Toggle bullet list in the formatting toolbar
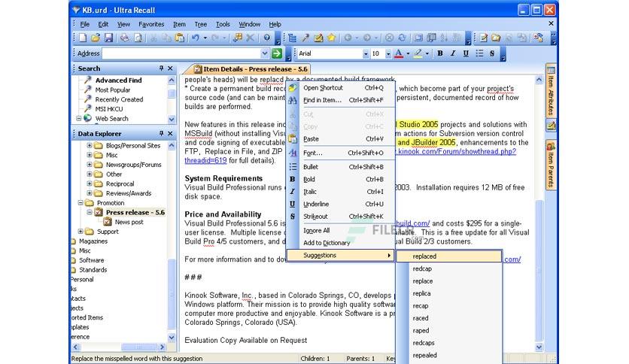629x364 pixels. point(479,53)
